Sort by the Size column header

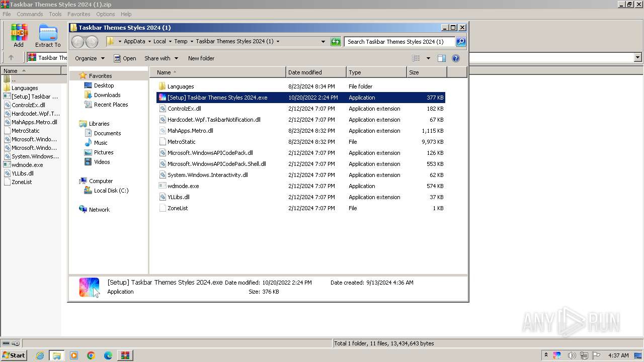pyautogui.click(x=427, y=72)
